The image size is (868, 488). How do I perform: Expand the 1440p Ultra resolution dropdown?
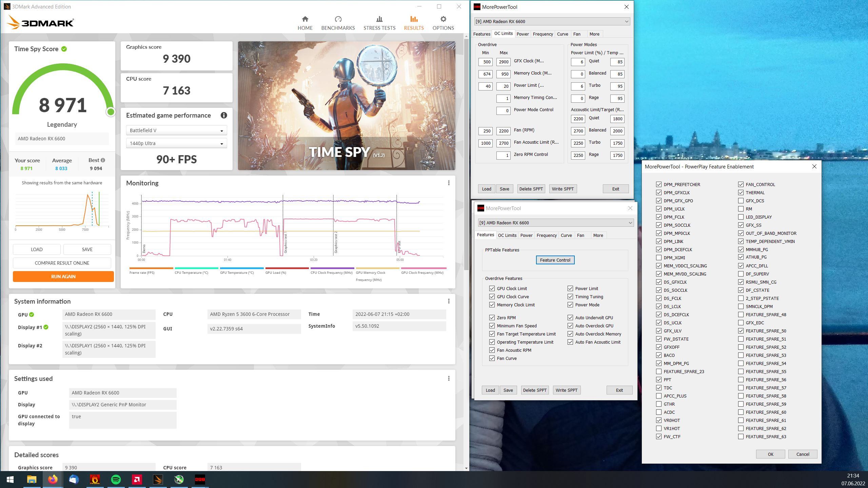click(176, 143)
